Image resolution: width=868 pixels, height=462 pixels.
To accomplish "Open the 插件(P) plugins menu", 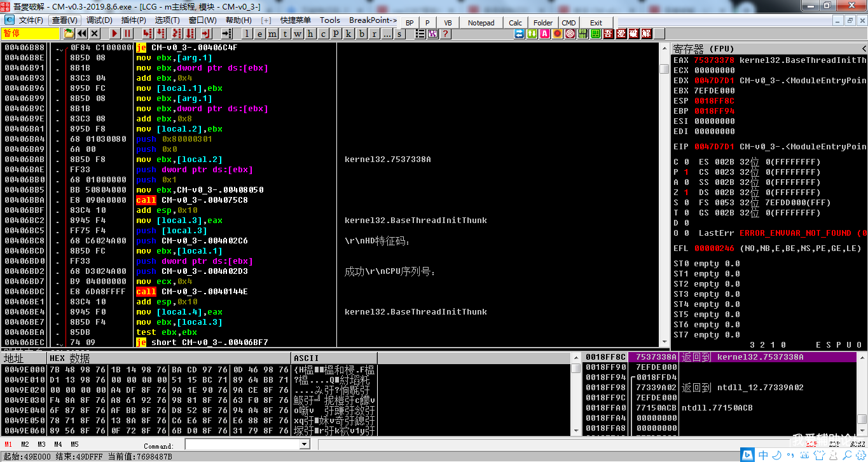I will pyautogui.click(x=133, y=20).
